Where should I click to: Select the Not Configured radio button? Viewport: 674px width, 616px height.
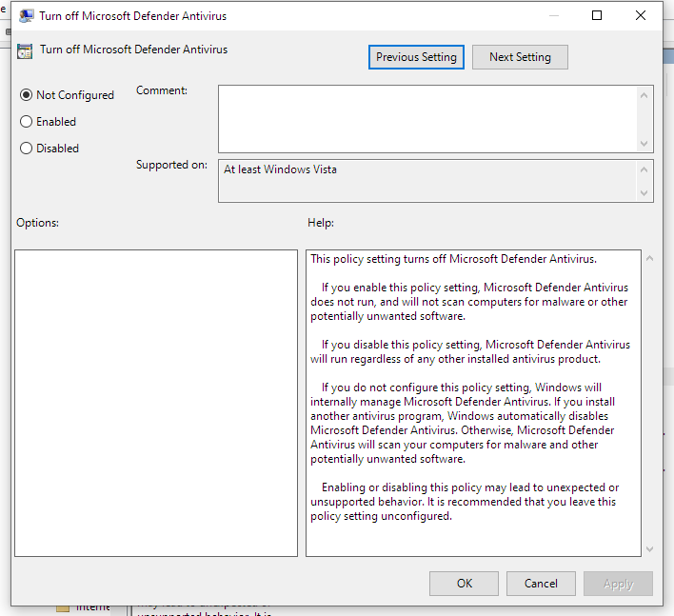(67, 95)
